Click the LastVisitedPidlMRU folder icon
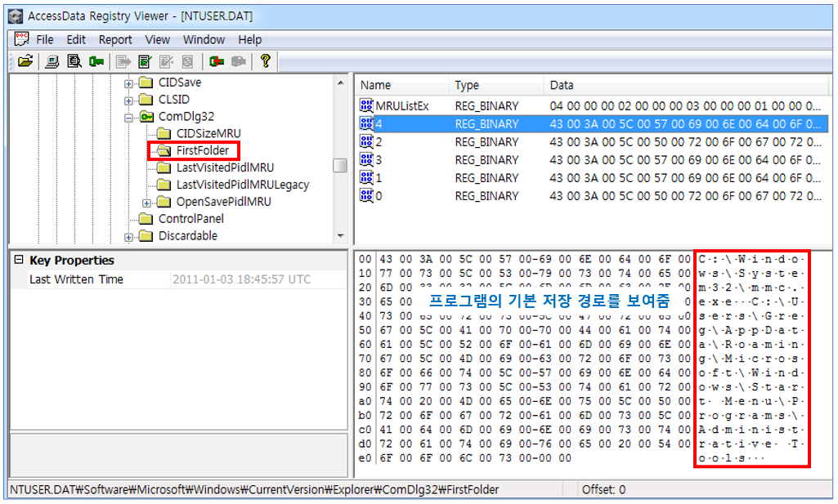 pos(164,167)
